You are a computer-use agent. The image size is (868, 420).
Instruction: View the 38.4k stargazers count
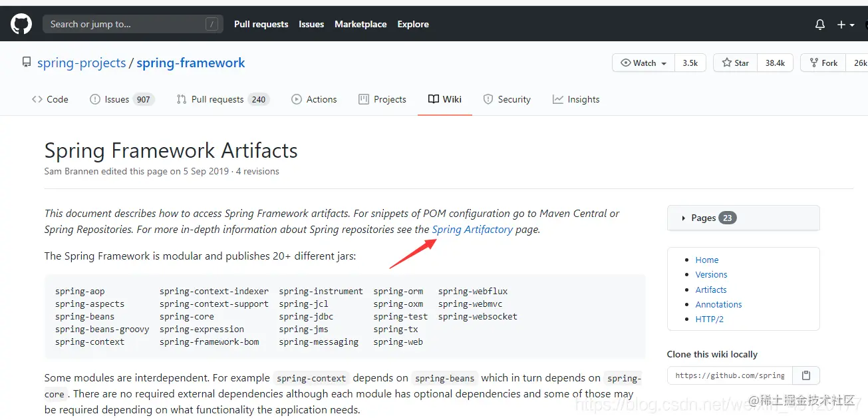(775, 63)
